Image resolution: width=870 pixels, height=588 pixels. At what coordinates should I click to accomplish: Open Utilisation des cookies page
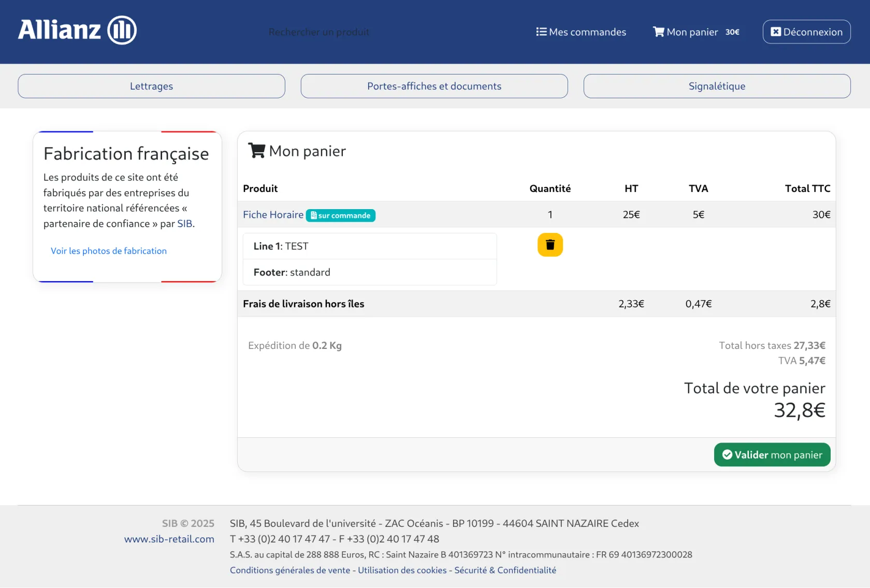[402, 570]
